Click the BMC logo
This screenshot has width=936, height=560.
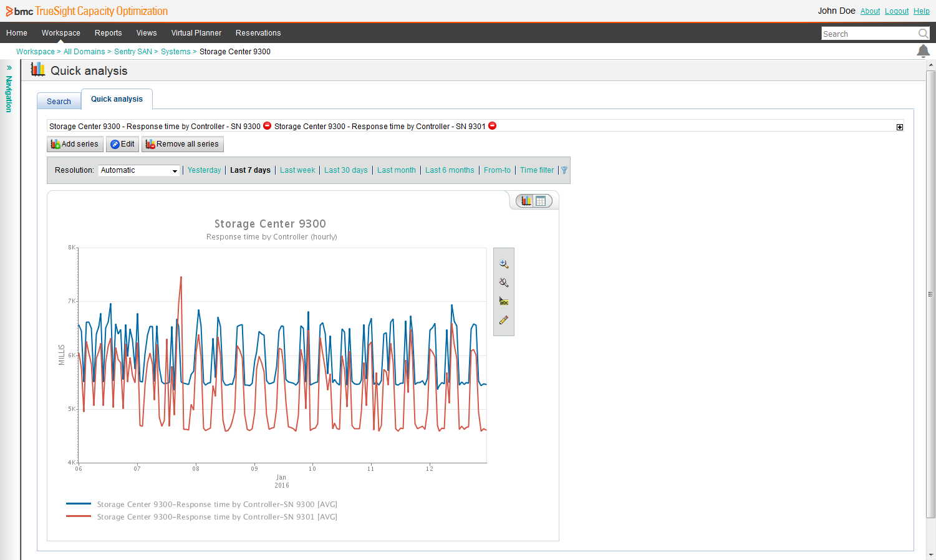click(19, 11)
